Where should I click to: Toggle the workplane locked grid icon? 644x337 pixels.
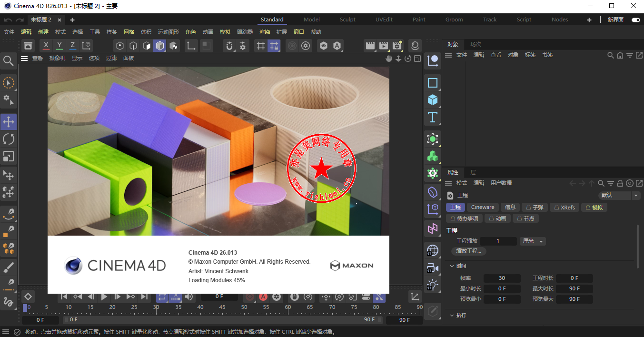tap(274, 46)
